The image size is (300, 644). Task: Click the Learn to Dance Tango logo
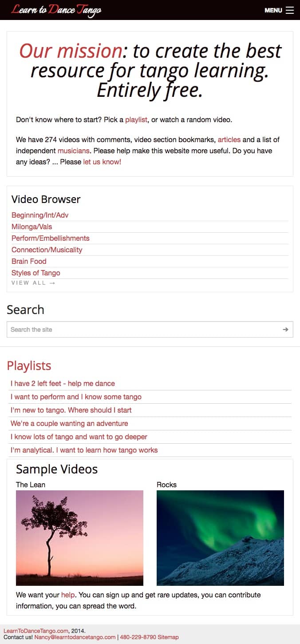(56, 10)
